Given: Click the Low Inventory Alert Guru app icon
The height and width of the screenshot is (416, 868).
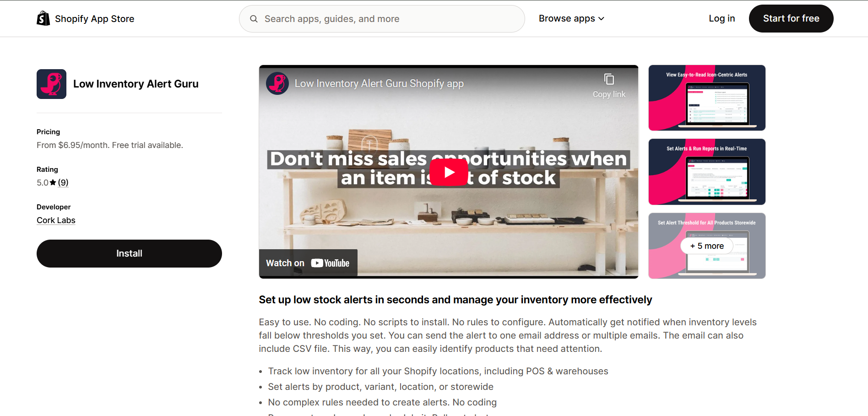Looking at the screenshot, I should click(51, 84).
